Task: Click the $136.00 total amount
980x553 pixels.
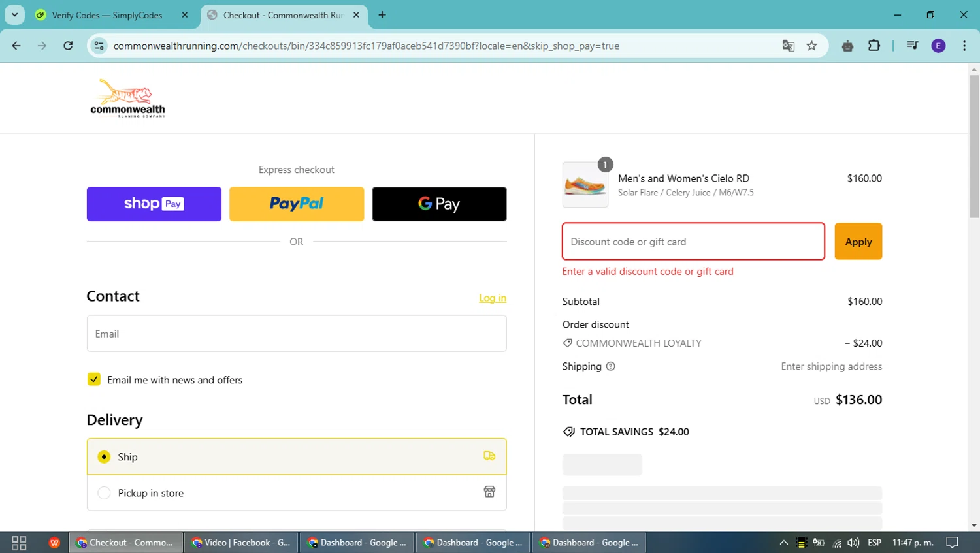Action: 858,400
